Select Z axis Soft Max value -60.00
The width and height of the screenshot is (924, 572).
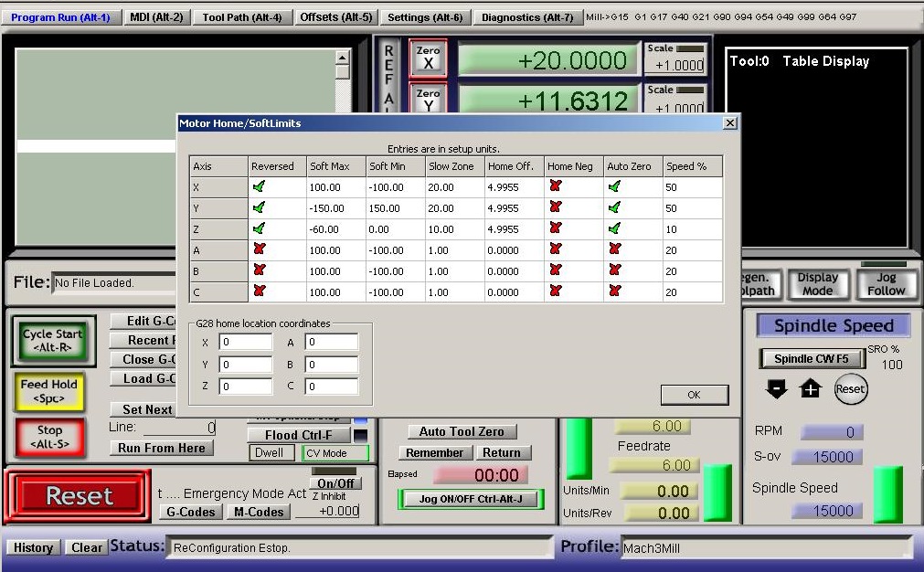336,229
